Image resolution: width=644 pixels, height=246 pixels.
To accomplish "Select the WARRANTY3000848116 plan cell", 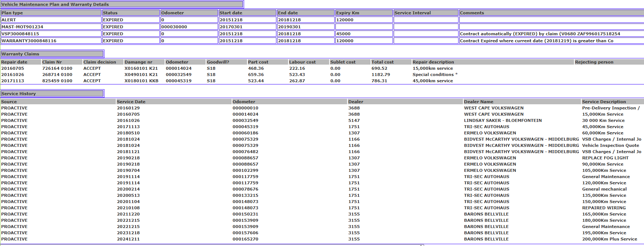I will point(51,41).
